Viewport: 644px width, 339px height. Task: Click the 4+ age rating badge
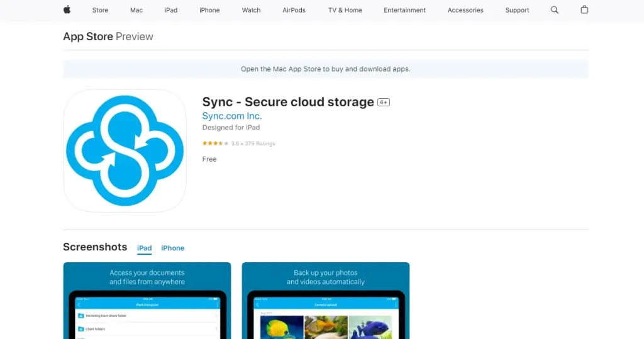coord(384,103)
